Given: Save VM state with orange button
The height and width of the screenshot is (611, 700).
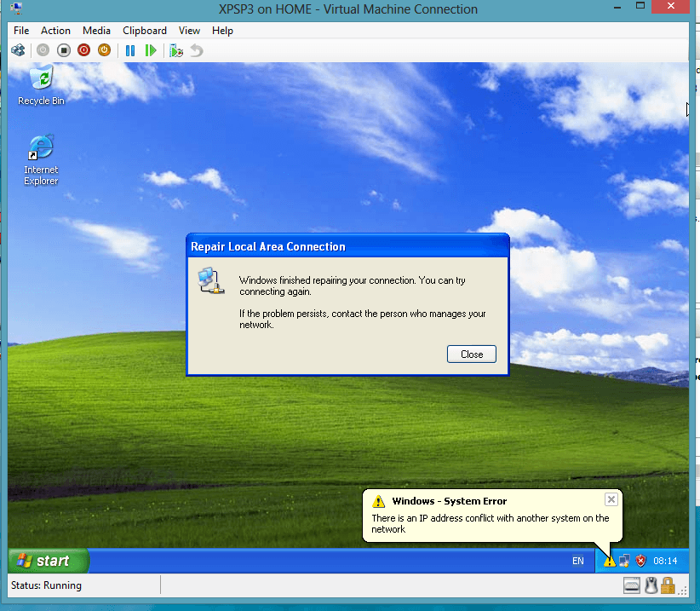Looking at the screenshot, I should click(x=104, y=50).
